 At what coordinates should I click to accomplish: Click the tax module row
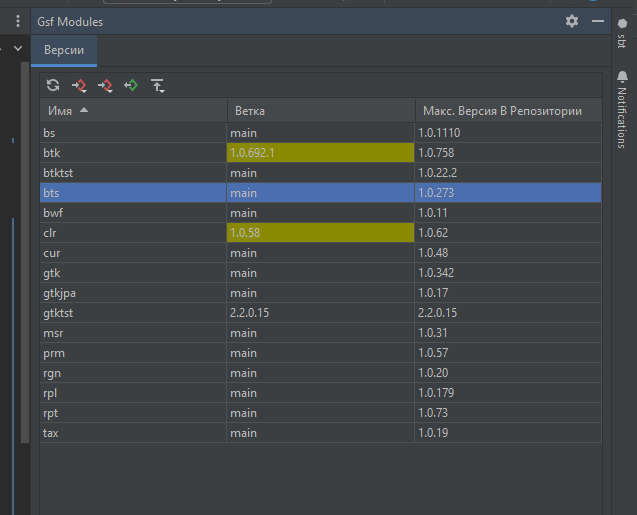[x=132, y=433]
